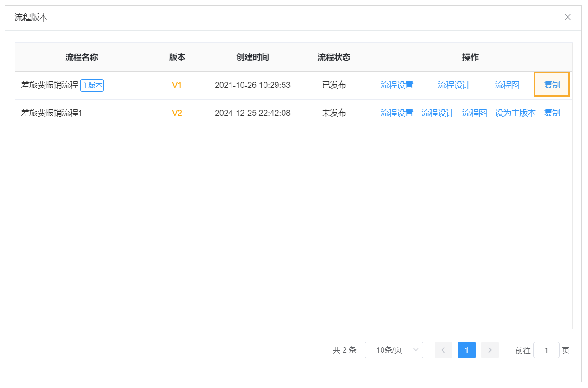Viewport: 588px width, 388px height.
Task: Copy the V2 version using 复制
Action: [552, 113]
